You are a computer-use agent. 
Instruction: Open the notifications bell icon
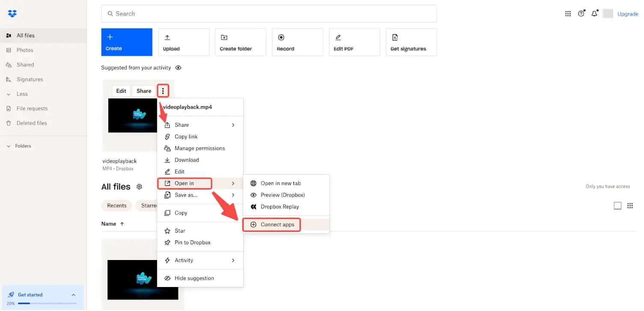(x=594, y=13)
